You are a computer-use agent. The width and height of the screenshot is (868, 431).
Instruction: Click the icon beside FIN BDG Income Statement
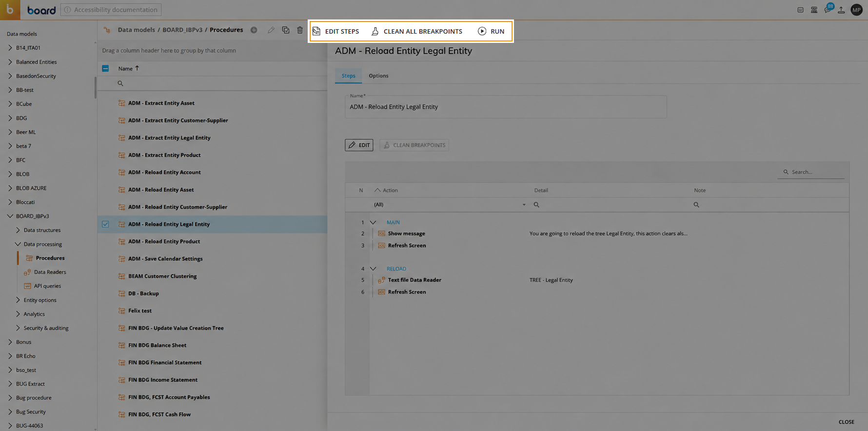[122, 380]
